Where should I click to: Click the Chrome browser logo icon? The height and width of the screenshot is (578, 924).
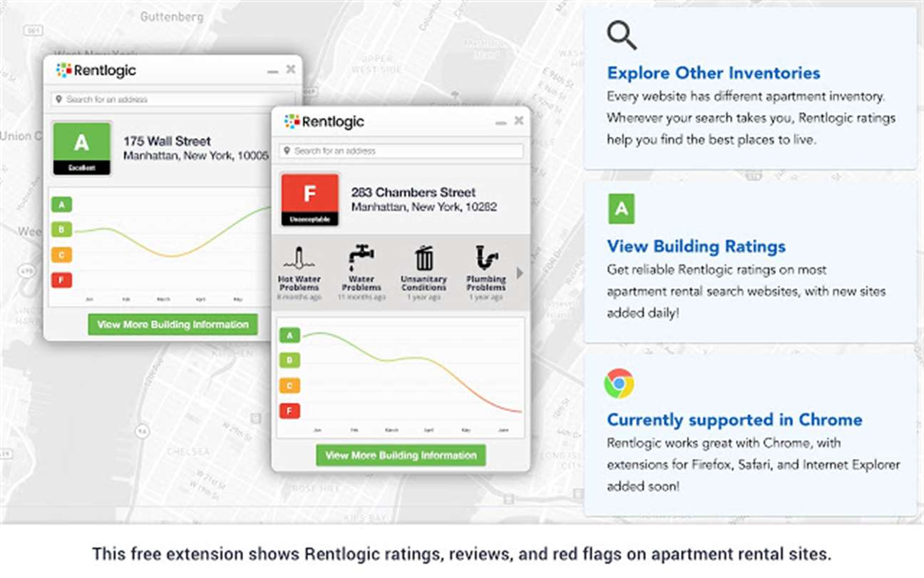(619, 383)
